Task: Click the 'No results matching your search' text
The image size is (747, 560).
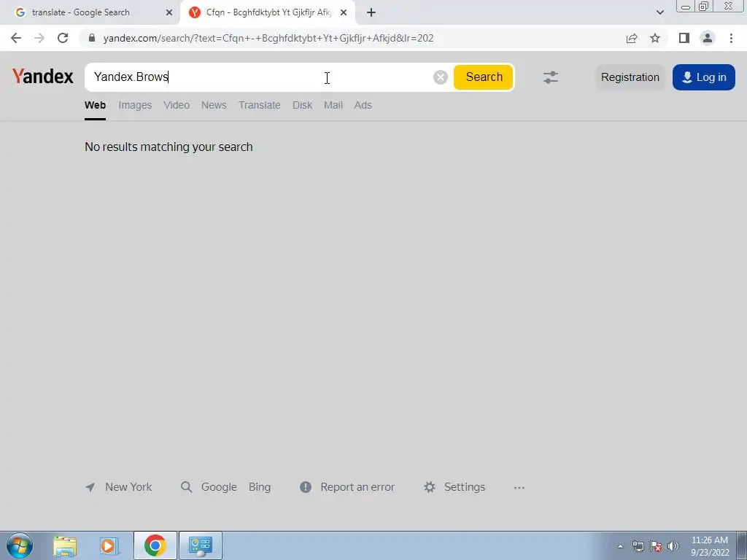Action: 169,147
